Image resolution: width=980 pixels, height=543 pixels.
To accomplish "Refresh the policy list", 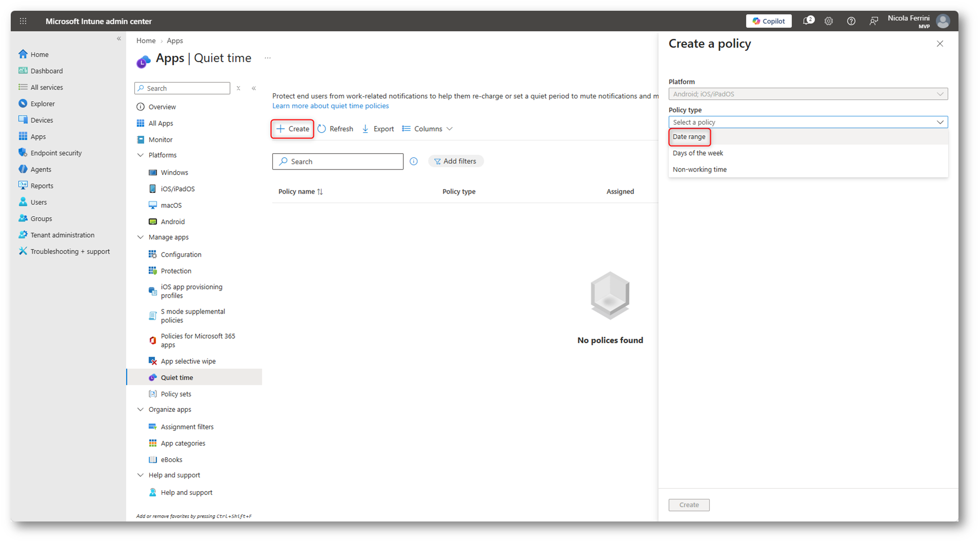I will (335, 129).
